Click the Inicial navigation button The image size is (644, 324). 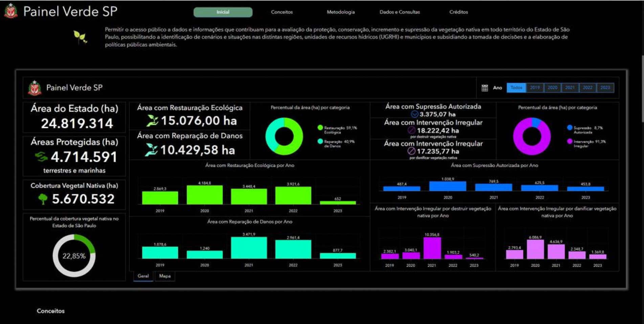pos(223,12)
